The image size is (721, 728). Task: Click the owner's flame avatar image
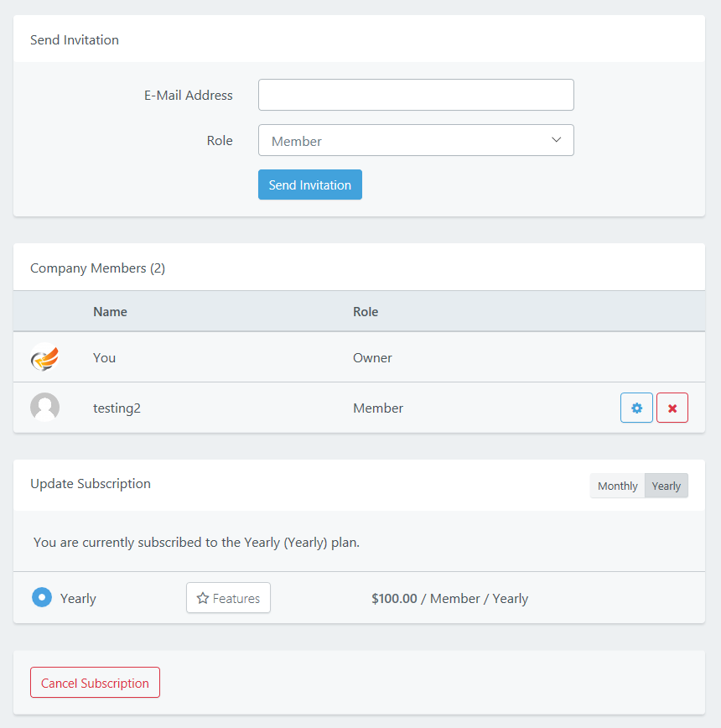pos(44,358)
